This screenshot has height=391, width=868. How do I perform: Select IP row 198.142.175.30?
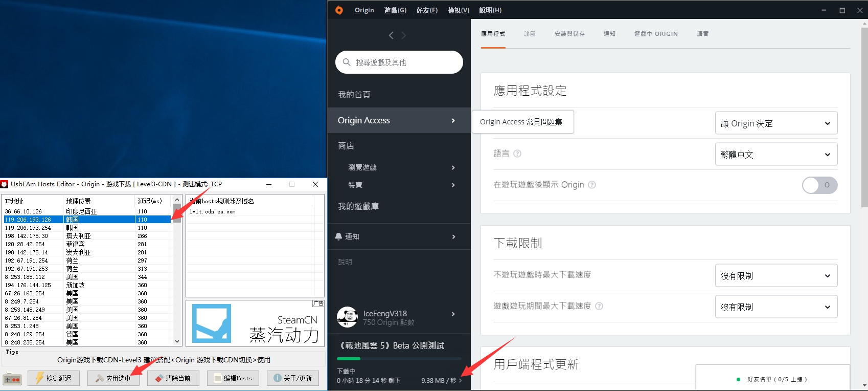87,236
